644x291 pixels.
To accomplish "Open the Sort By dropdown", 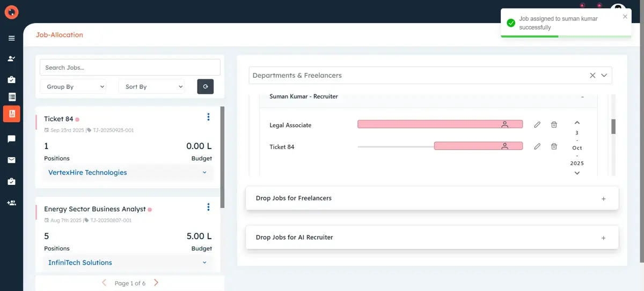I will (151, 86).
